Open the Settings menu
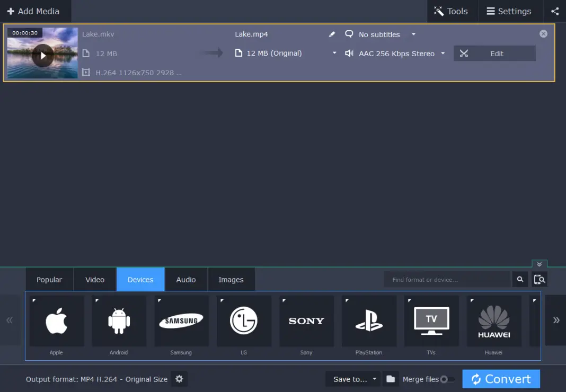The height and width of the screenshot is (392, 566). point(510,11)
